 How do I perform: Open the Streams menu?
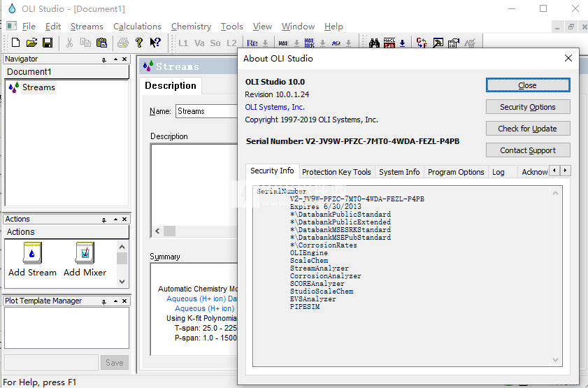87,27
